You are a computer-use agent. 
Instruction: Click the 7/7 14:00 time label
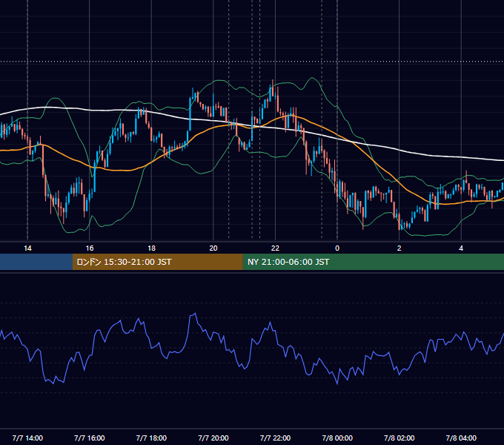27,438
